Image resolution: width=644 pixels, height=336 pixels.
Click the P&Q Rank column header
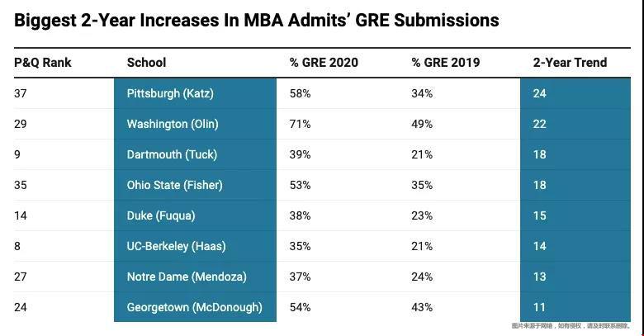(x=43, y=63)
